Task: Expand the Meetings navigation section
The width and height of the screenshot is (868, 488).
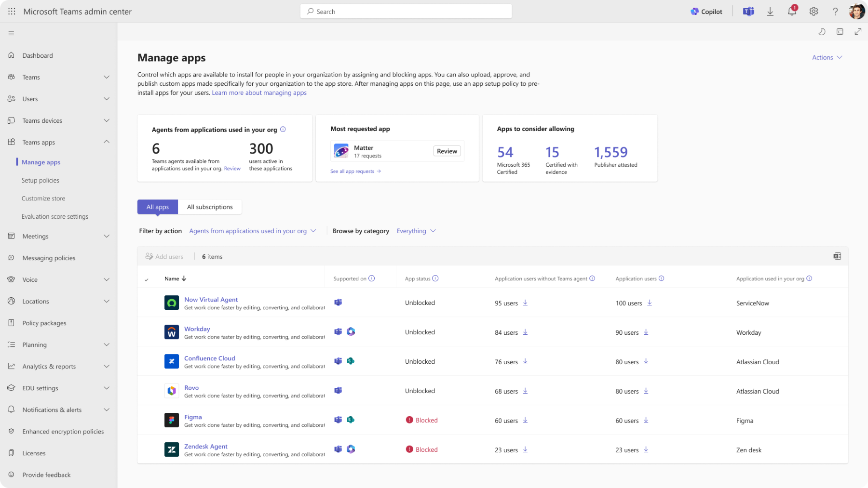Action: pos(107,236)
